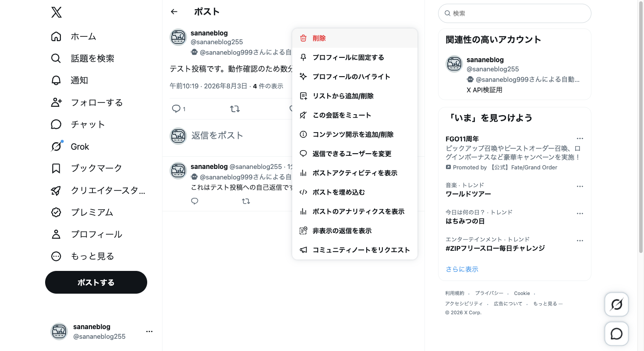Click the 午前10:19 · 2026年8月3日 timestamp
The height and width of the screenshot is (351, 644).
(x=209, y=86)
